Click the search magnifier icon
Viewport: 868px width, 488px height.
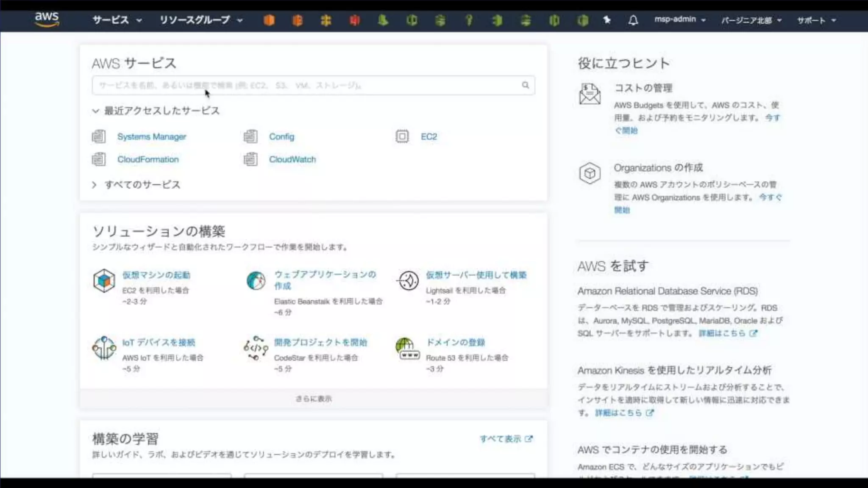coord(525,85)
